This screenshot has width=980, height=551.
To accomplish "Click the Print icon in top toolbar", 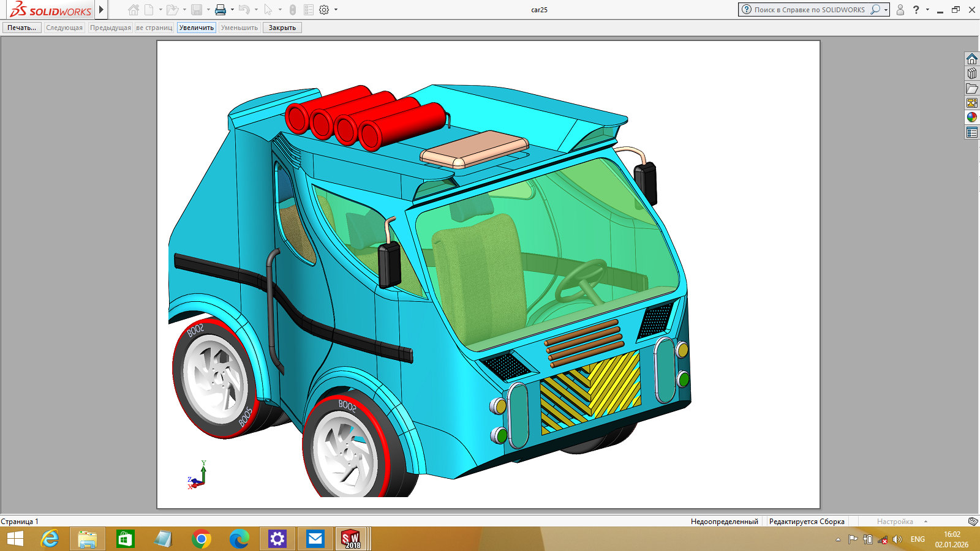I will pos(221,10).
